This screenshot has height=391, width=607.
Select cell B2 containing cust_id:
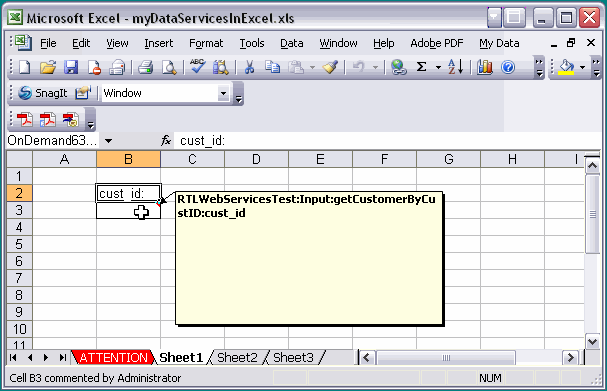click(x=129, y=193)
